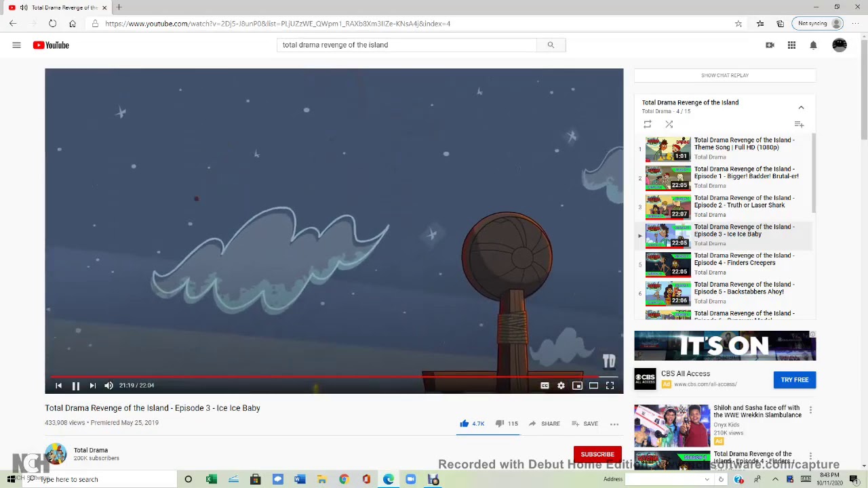Play Theme Song Full HD playlist item
868x488 pixels.
click(724, 148)
